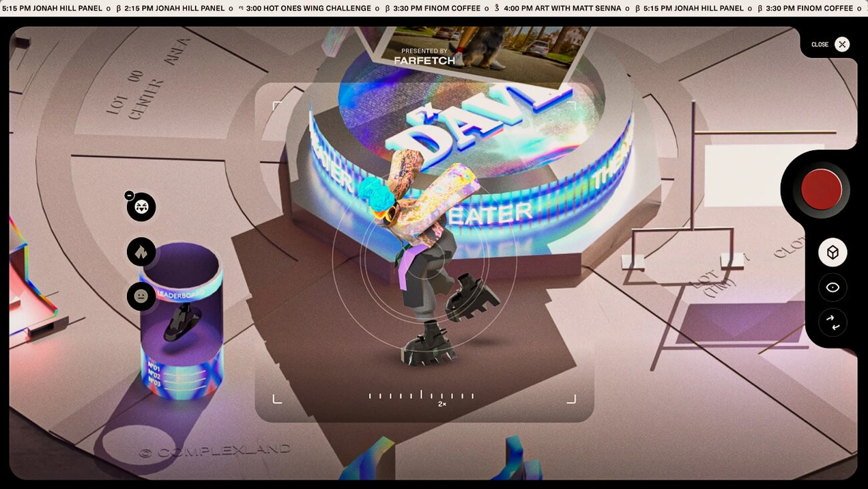
Task: Adjust the 2x zoom ruler slider
Action: [421, 395]
